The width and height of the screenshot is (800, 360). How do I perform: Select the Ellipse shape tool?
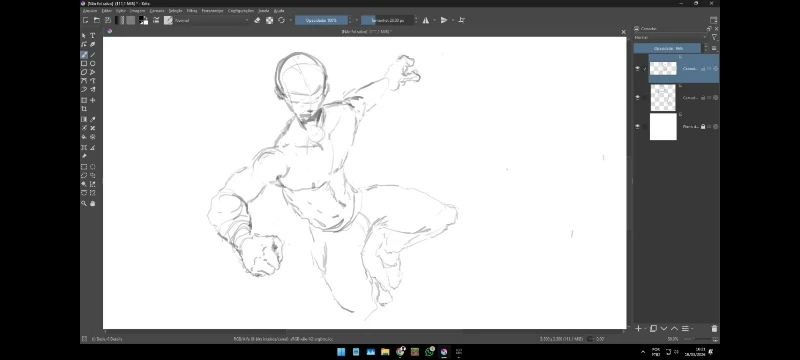92,64
